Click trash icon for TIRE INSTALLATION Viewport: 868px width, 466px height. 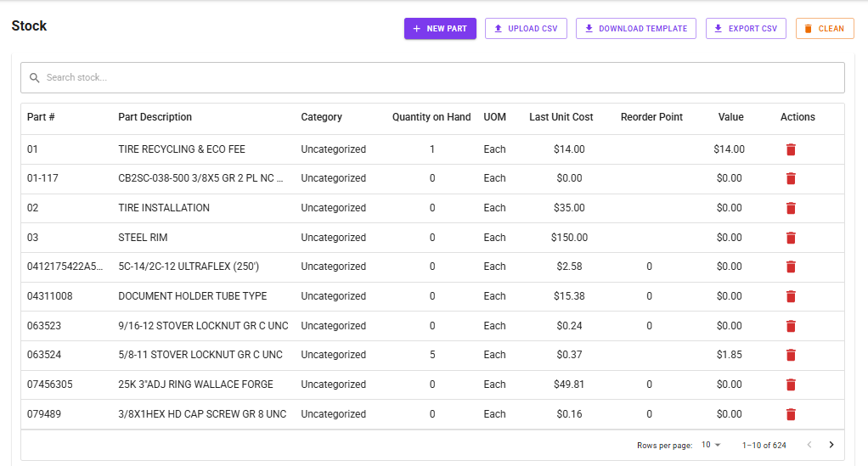click(791, 208)
